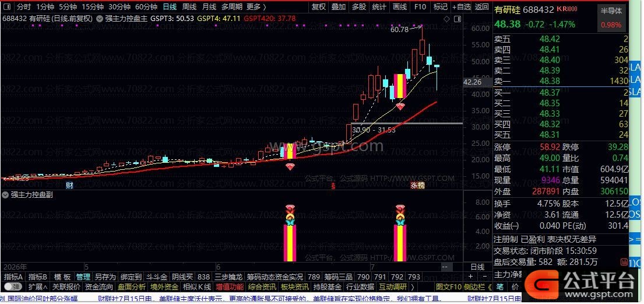Open the 多周期 multi-period view
Viewport: 644px width, 304px height.
point(231,6)
